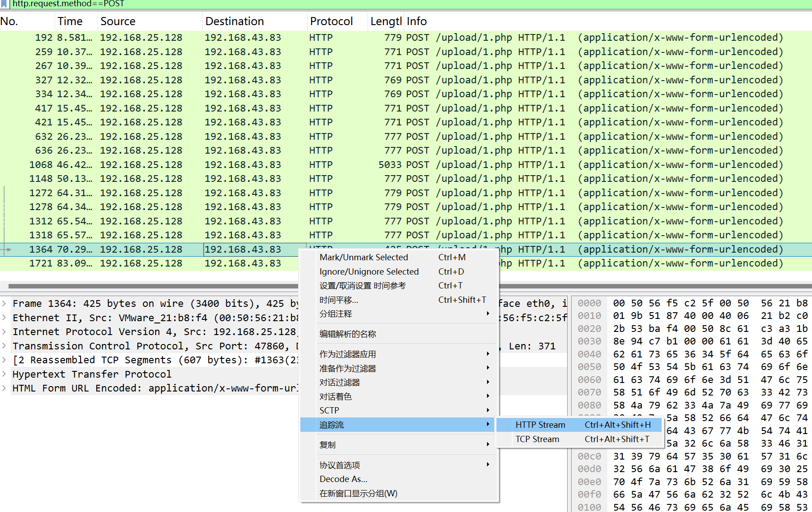This screenshot has width=812, height=512.
Task: Sort packets by the Time column
Action: (70, 21)
